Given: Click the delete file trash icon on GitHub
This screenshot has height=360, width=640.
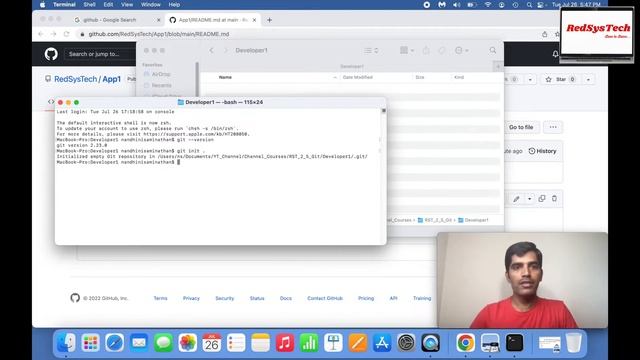Looking at the screenshot, I should pos(554,198).
